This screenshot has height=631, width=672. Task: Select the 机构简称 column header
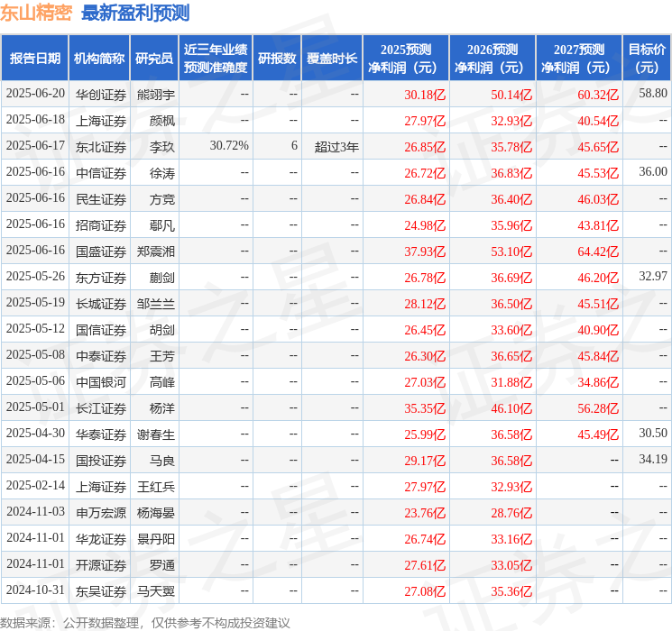tap(99, 59)
